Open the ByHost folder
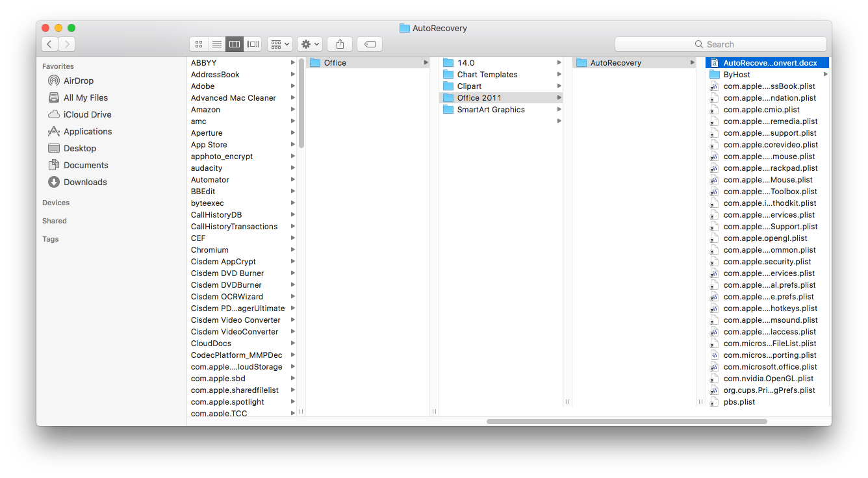This screenshot has height=478, width=868. pyautogui.click(x=736, y=75)
